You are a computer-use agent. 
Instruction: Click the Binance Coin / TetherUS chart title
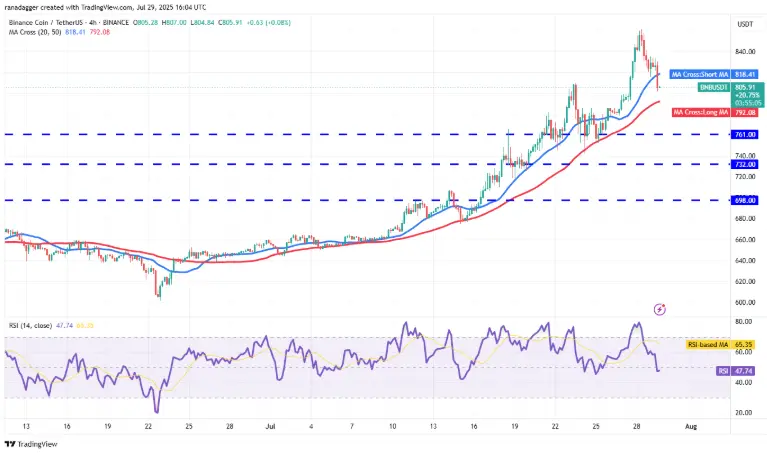point(48,23)
